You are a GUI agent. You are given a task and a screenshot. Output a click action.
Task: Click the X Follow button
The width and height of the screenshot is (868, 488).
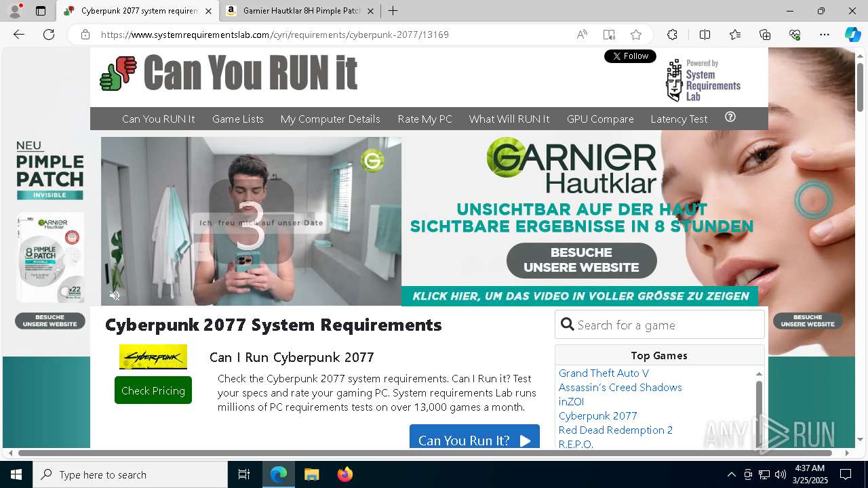(630, 56)
